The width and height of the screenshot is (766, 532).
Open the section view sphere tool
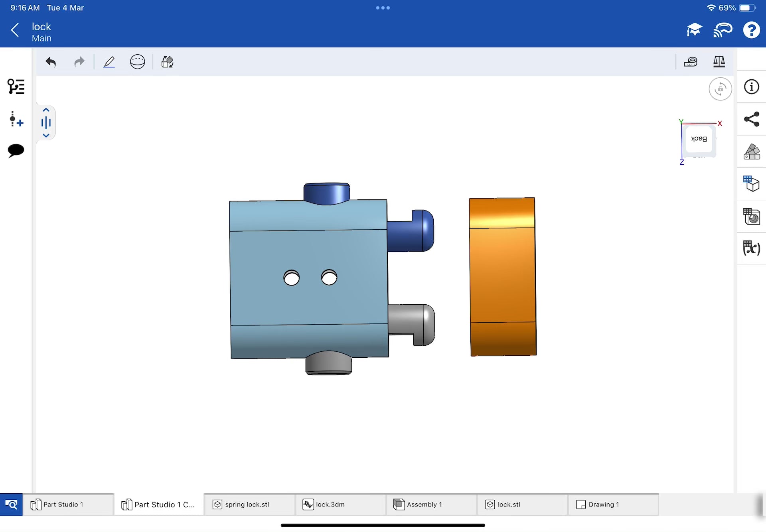(137, 62)
